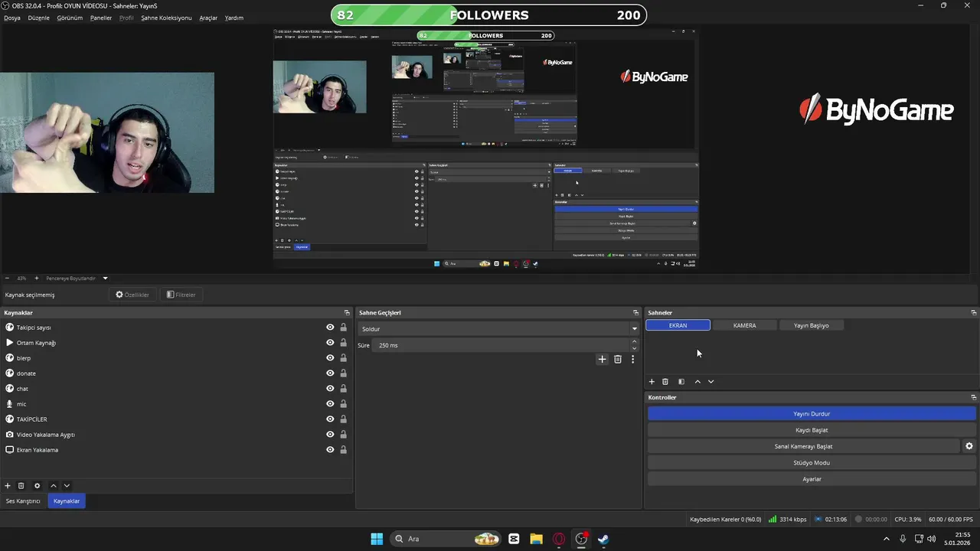
Task: Open Windows Start menu
Action: [x=377, y=539]
